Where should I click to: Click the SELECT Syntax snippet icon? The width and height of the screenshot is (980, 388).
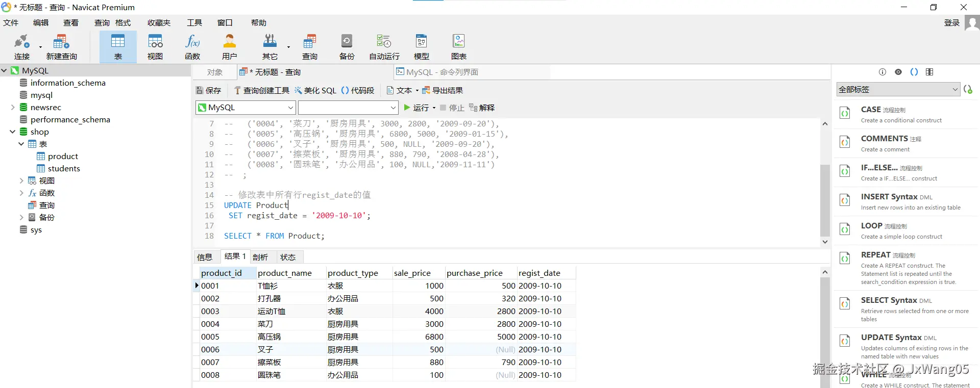pyautogui.click(x=845, y=304)
